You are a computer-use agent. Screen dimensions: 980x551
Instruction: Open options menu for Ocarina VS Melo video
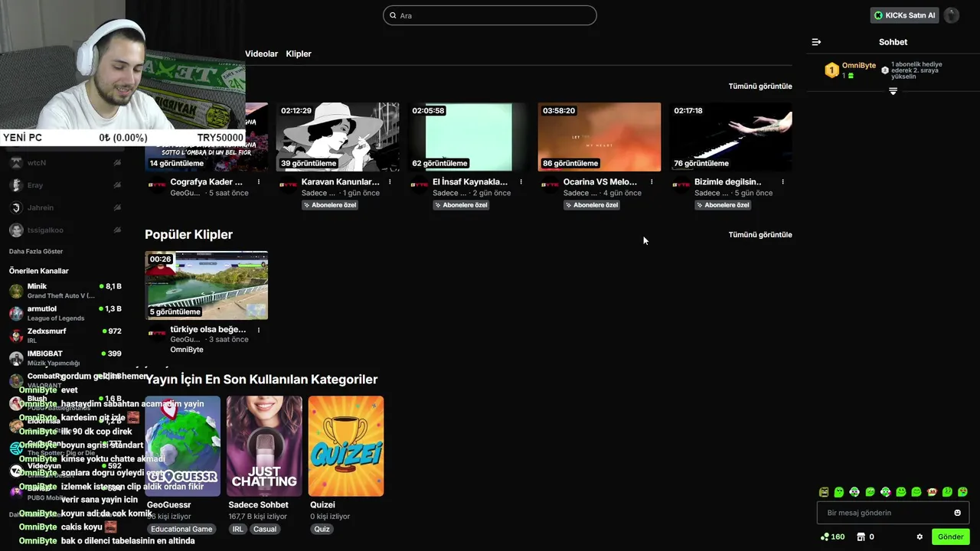tap(652, 182)
